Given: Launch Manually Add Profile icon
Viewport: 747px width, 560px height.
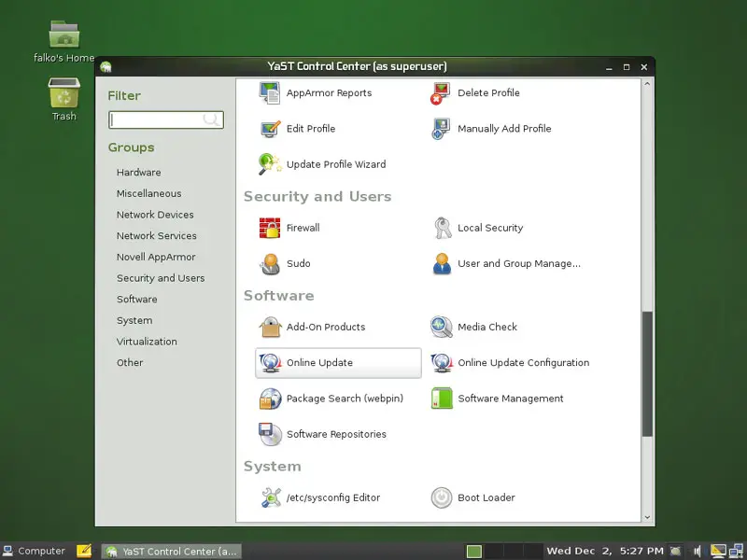Looking at the screenshot, I should 441,129.
